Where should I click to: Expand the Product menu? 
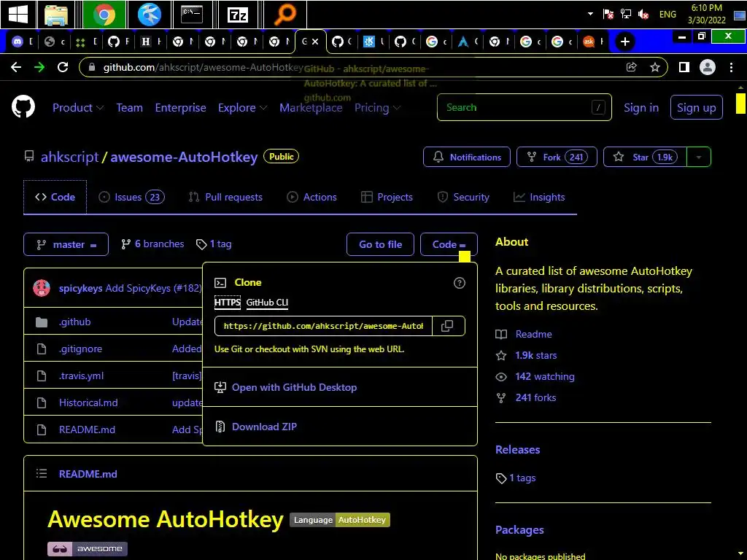pyautogui.click(x=77, y=108)
